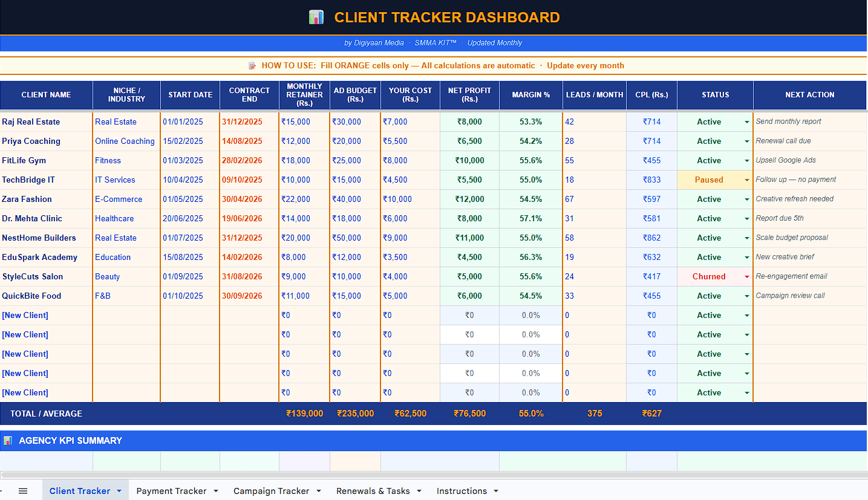Select the Client Tracker sheet tab
868x500 pixels.
point(80,491)
